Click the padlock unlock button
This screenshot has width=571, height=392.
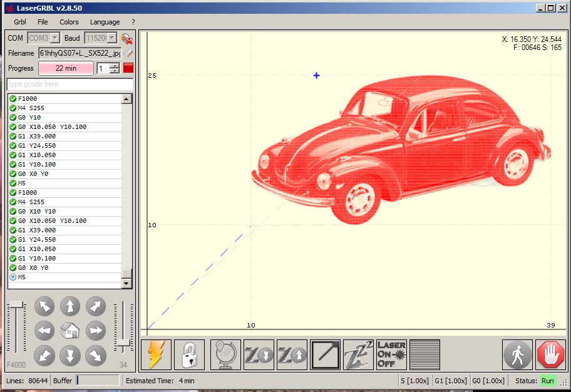189,355
